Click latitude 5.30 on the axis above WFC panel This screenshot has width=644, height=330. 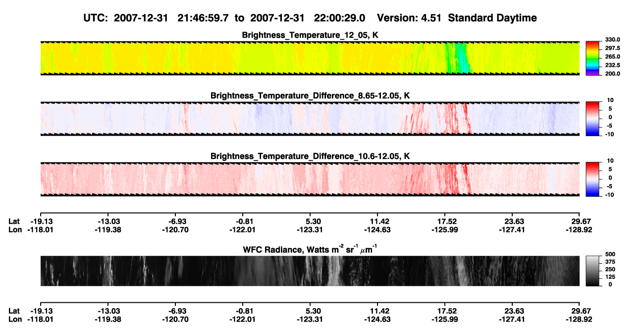[310, 221]
